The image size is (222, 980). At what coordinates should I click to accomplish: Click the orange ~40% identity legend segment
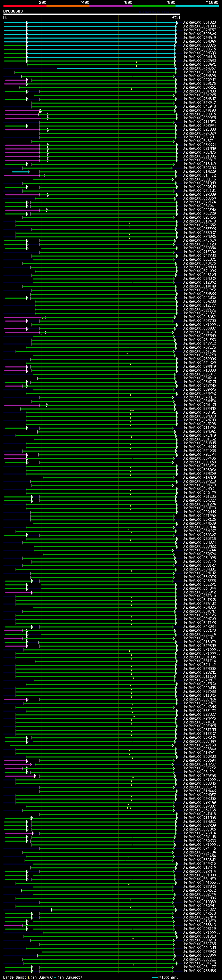pos(68,6)
